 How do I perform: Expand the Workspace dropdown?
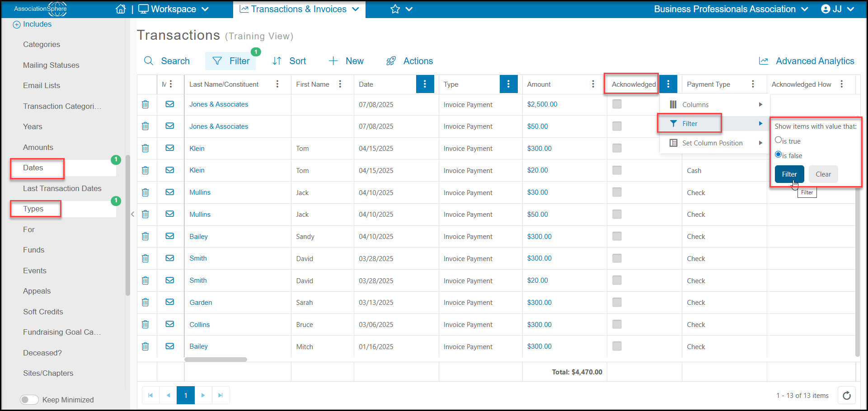(x=174, y=9)
